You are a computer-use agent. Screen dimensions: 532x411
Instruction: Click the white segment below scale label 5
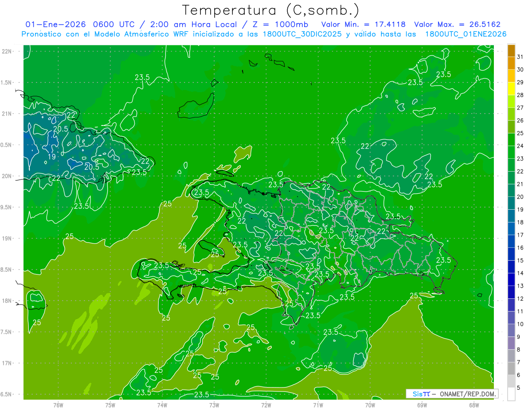[x=511, y=394]
